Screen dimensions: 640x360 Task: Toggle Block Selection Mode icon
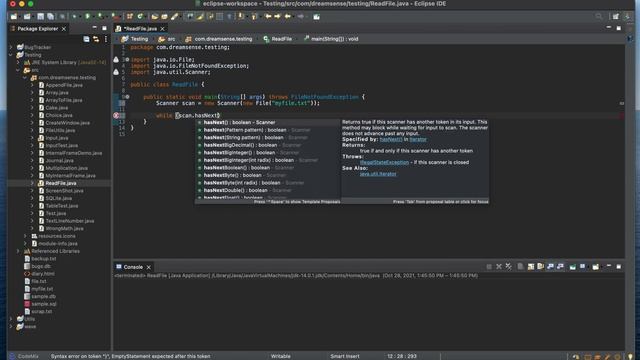click(220, 16)
